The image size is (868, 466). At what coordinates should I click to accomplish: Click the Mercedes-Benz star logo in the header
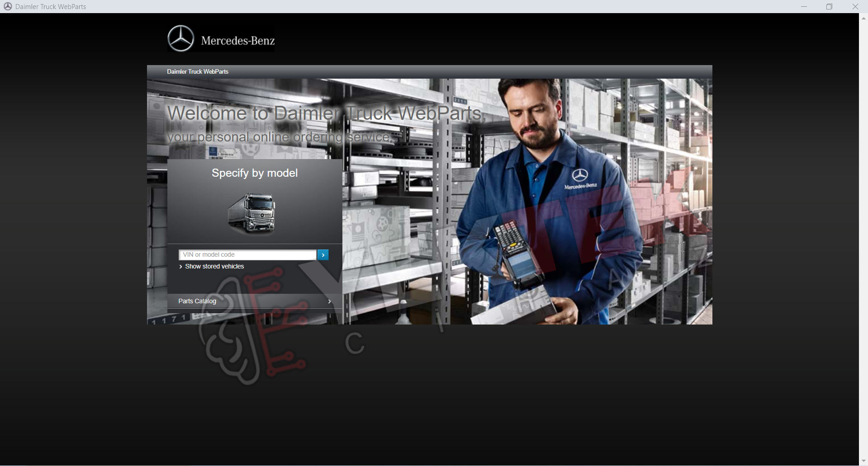(x=181, y=38)
